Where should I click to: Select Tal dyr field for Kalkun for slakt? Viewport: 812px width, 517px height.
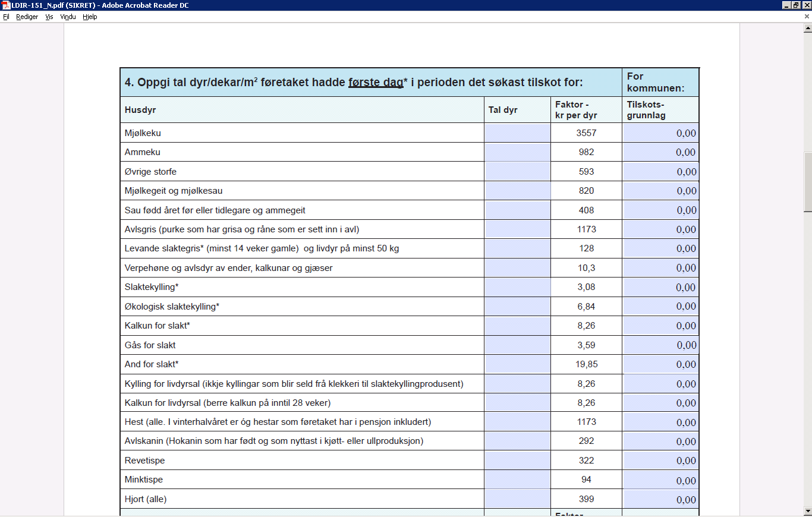click(x=517, y=326)
